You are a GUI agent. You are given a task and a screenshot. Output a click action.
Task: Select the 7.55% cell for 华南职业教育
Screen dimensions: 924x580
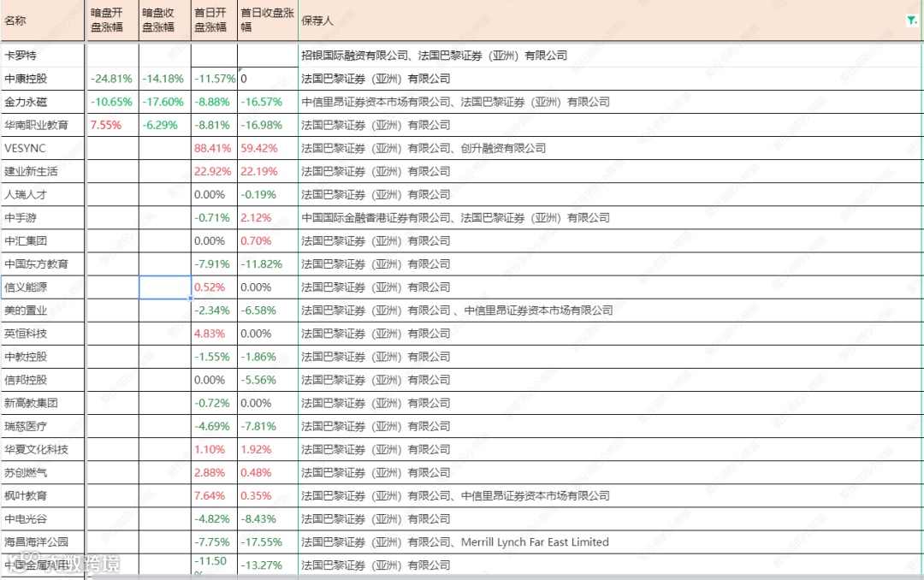[113, 125]
